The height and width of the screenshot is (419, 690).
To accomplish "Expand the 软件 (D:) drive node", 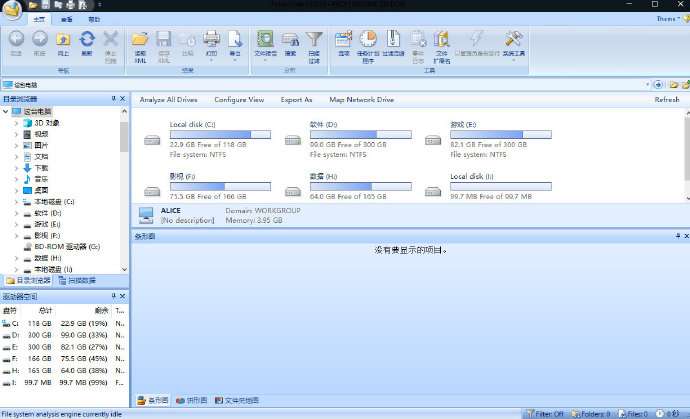I will pos(16,212).
